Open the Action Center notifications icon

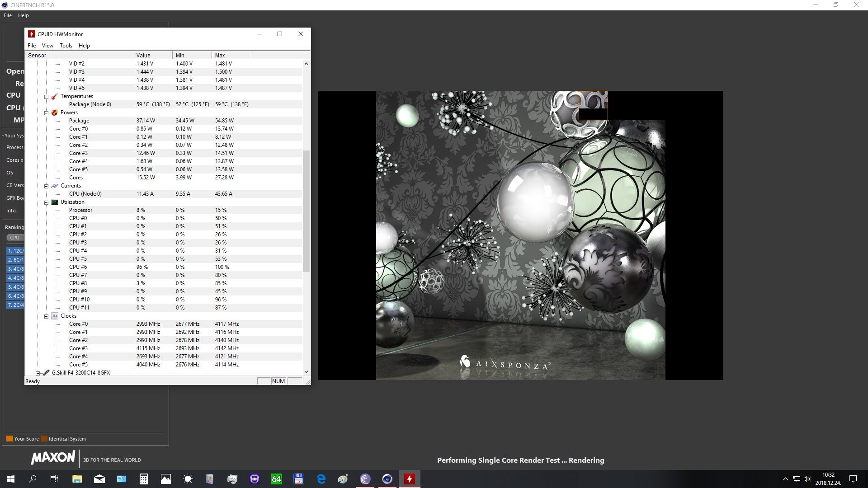pyautogui.click(x=853, y=479)
